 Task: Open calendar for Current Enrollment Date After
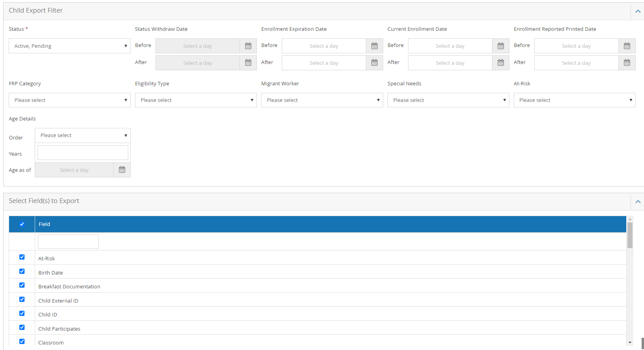tap(500, 63)
